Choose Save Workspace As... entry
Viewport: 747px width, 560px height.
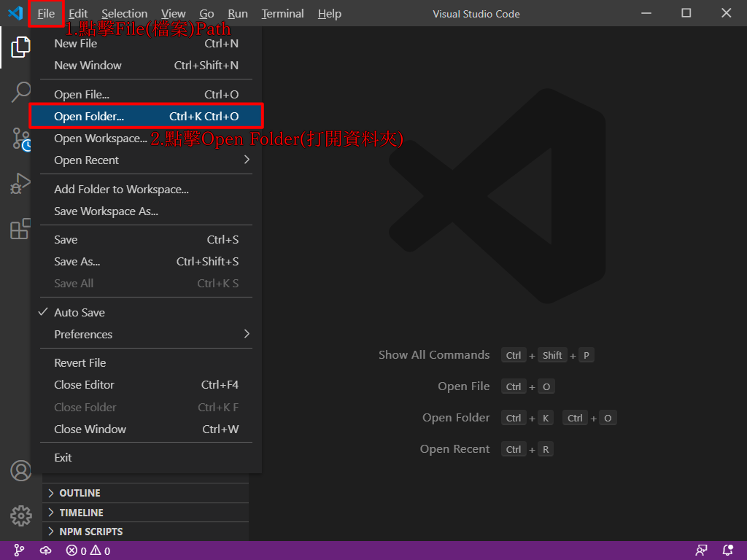coord(146,211)
